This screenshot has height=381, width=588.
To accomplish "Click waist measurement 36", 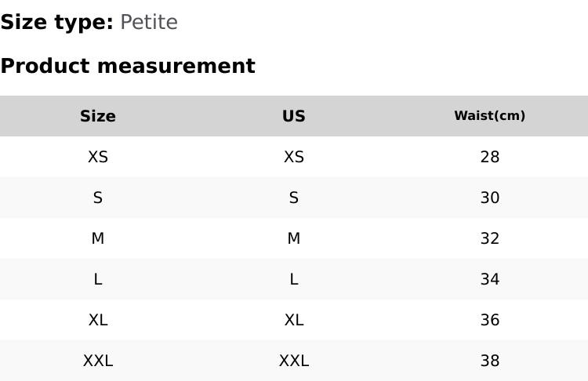I will (490, 320).
